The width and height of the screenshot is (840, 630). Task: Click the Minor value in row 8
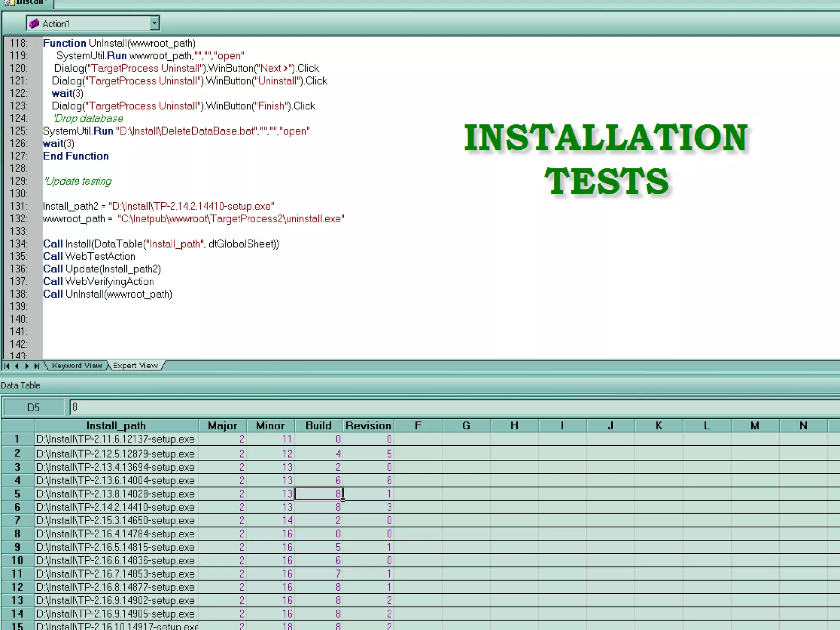pos(287,534)
